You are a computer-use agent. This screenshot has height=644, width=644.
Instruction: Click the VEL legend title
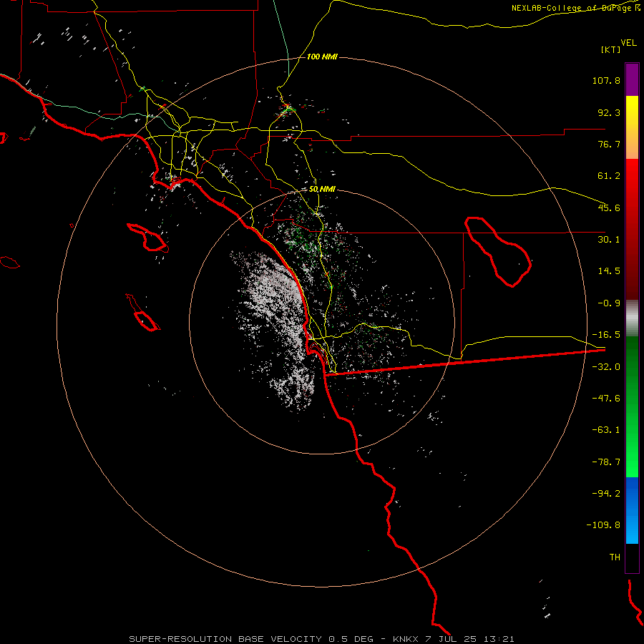point(629,43)
